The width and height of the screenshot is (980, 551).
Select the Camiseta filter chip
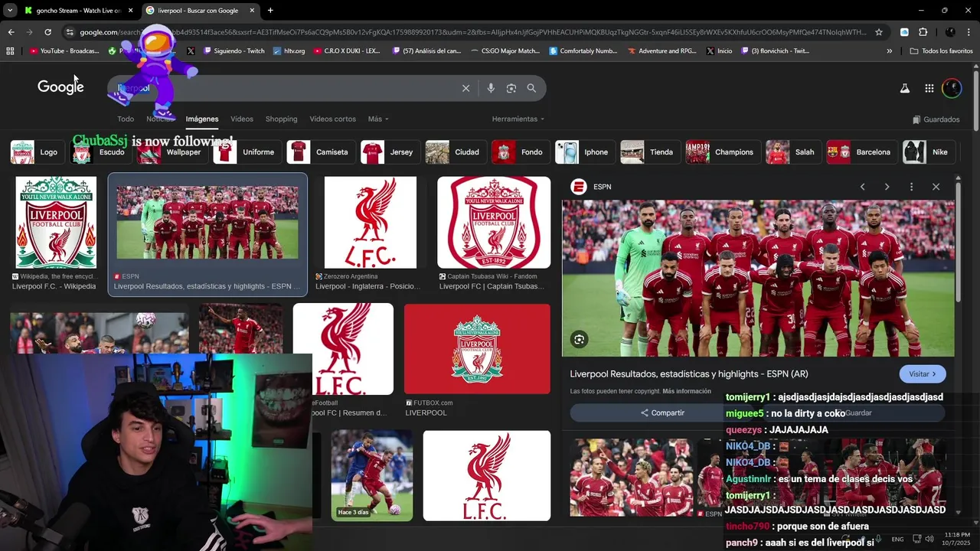pos(320,152)
